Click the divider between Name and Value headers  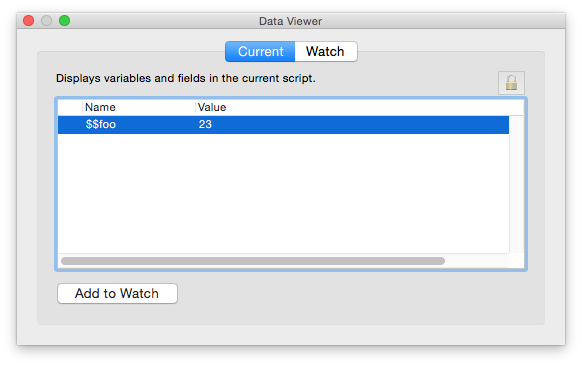pyautogui.click(x=195, y=107)
